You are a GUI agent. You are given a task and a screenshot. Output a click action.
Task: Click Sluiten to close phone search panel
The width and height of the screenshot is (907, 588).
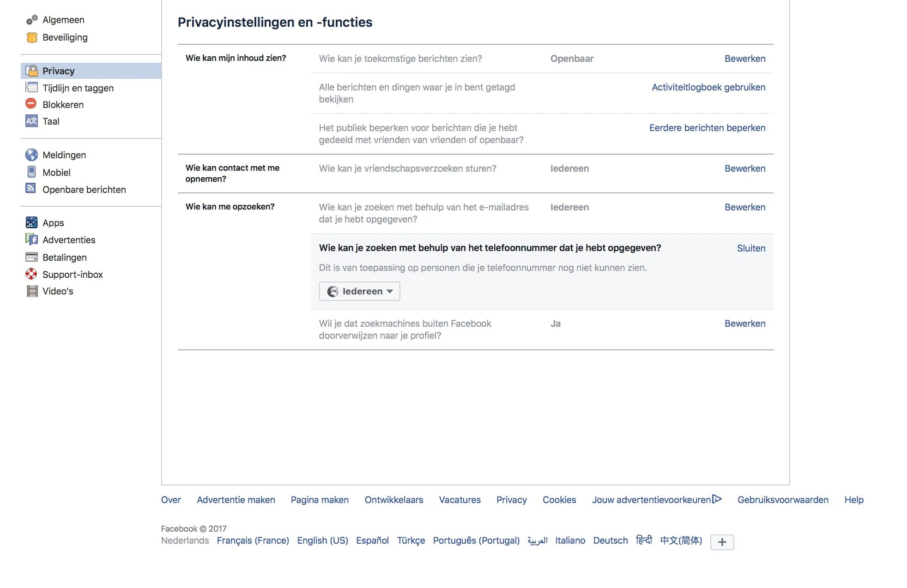click(x=751, y=247)
